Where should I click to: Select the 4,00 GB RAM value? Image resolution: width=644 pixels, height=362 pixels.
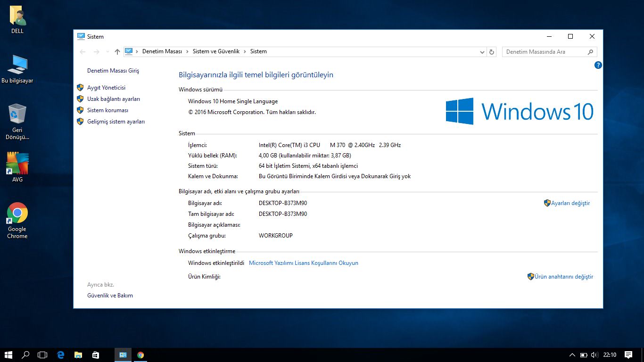(305, 156)
